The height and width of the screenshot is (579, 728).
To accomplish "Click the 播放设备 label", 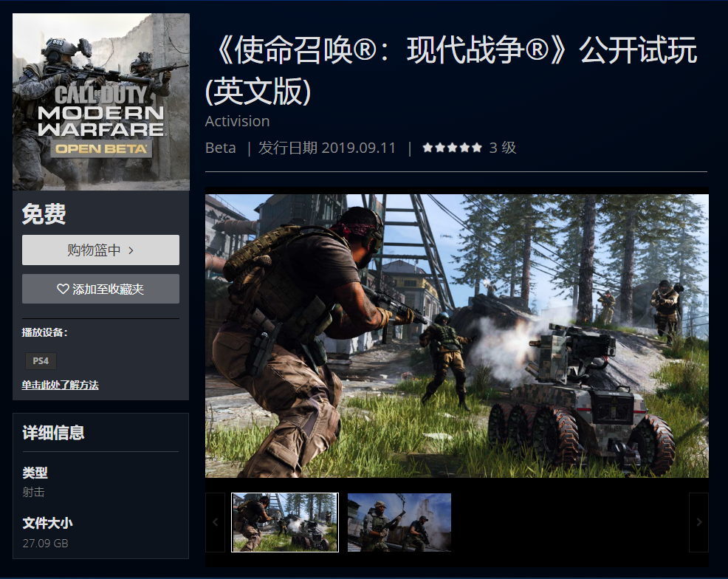I will (44, 332).
